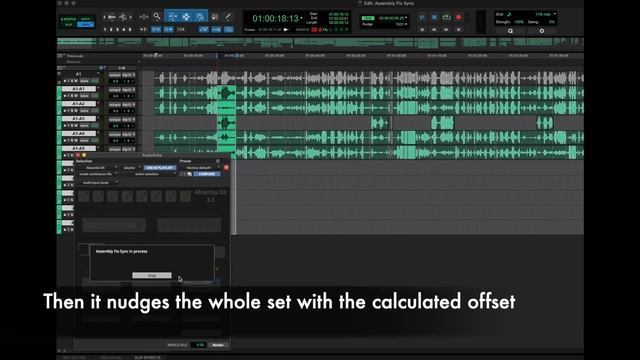The image size is (640, 360).
Task: Toggle the green Grid indicator button
Action: pyautogui.click(x=368, y=18)
